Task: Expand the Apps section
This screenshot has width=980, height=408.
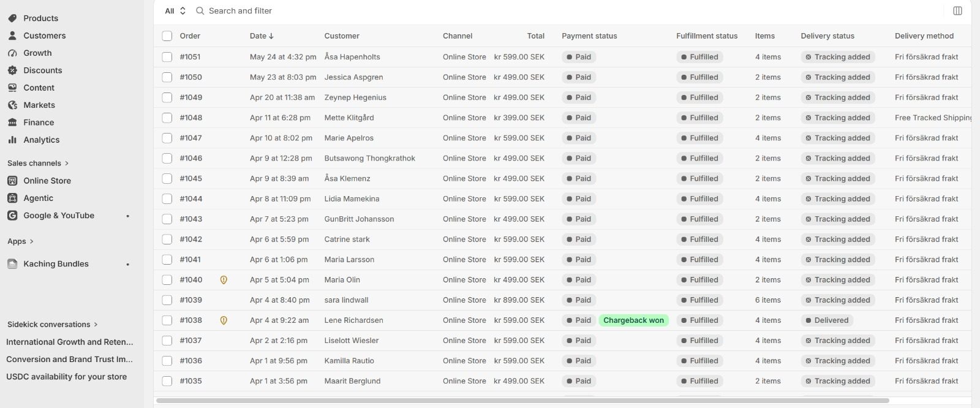Action: (x=20, y=241)
